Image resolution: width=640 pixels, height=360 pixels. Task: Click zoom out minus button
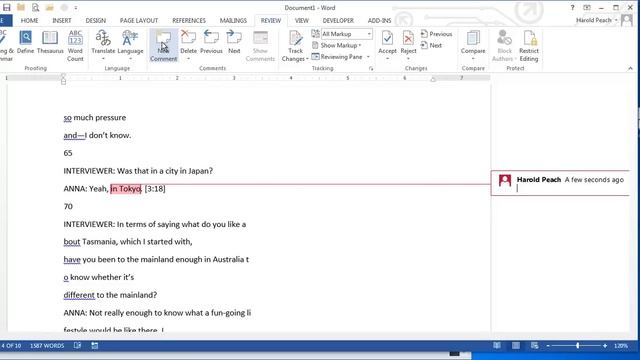[548, 346]
